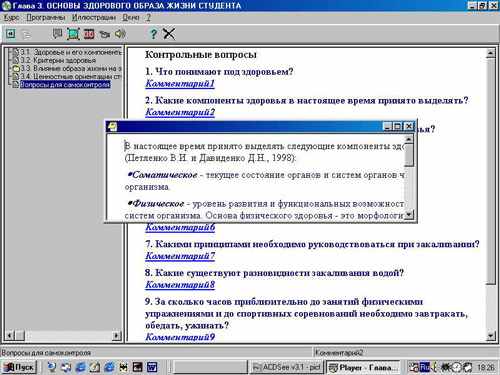This screenshot has height=375, width=500.
Task: Click the page icon of section 3.2
Action: point(16,60)
